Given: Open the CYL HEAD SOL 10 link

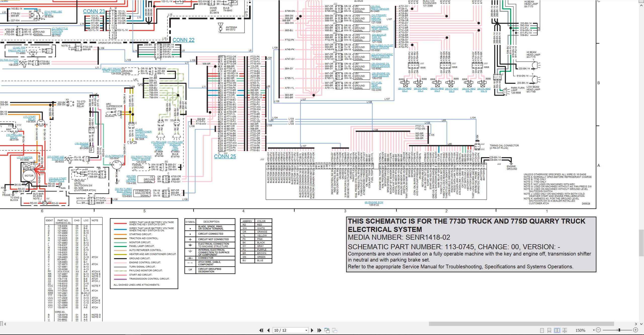Looking at the screenshot, I should (469, 90).
